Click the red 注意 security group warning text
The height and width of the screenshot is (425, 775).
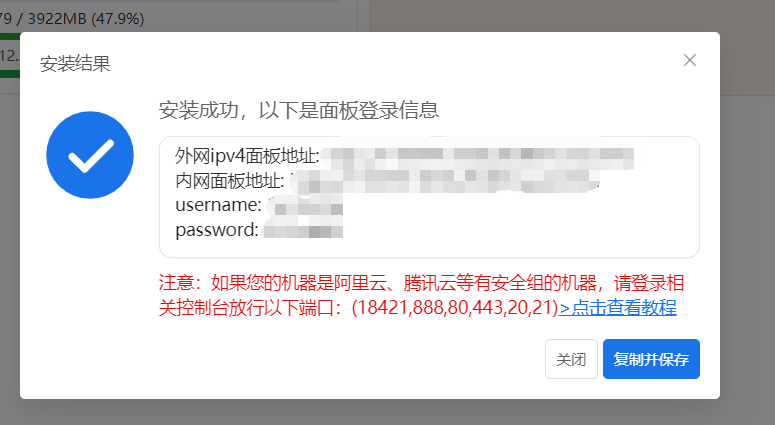(421, 296)
